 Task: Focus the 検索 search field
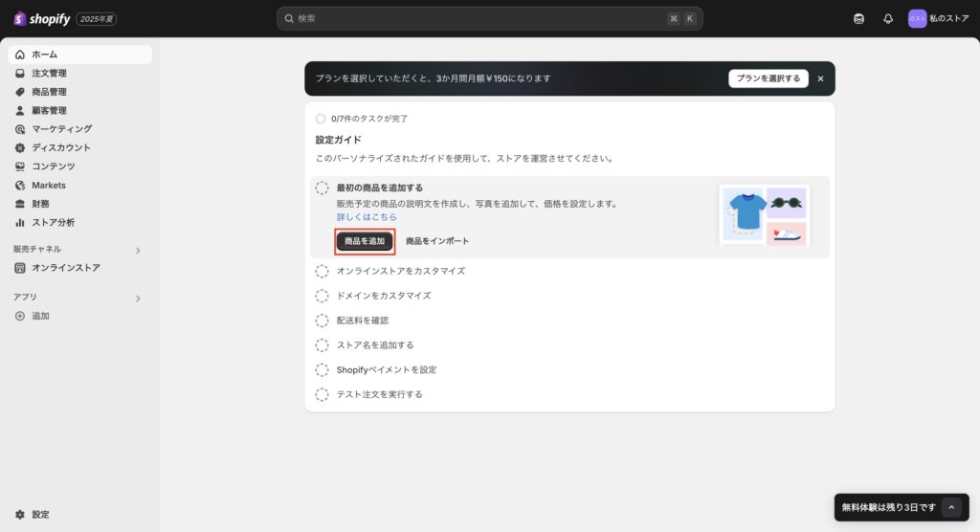tap(479, 19)
